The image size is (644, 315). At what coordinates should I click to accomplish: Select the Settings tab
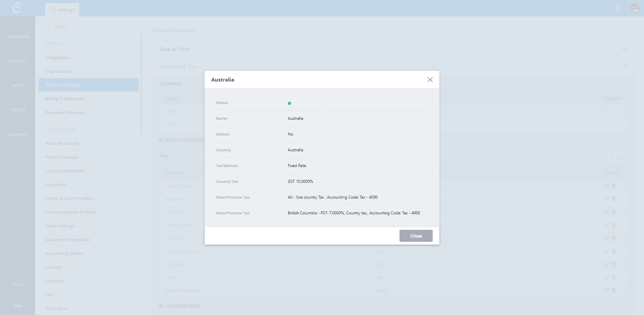click(62, 10)
